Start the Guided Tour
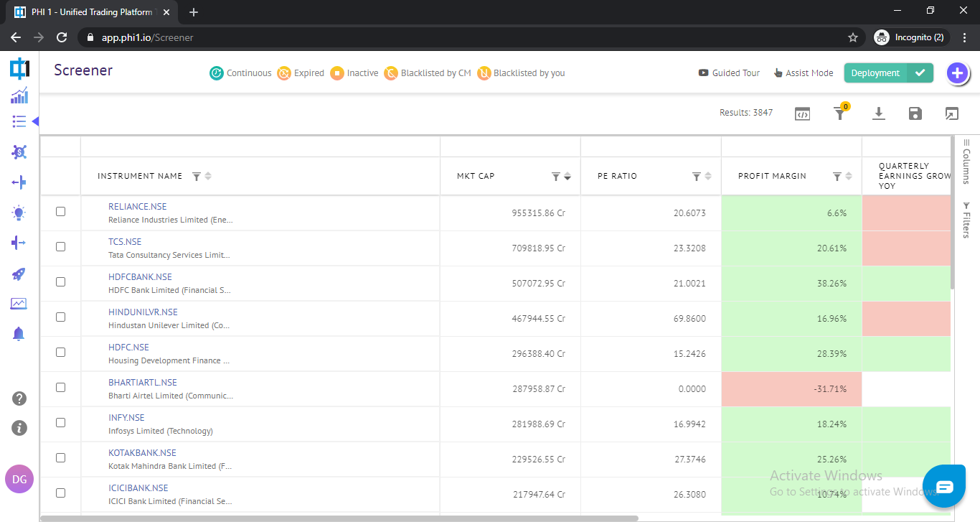Screen dimensions: 980x522 (x=729, y=73)
